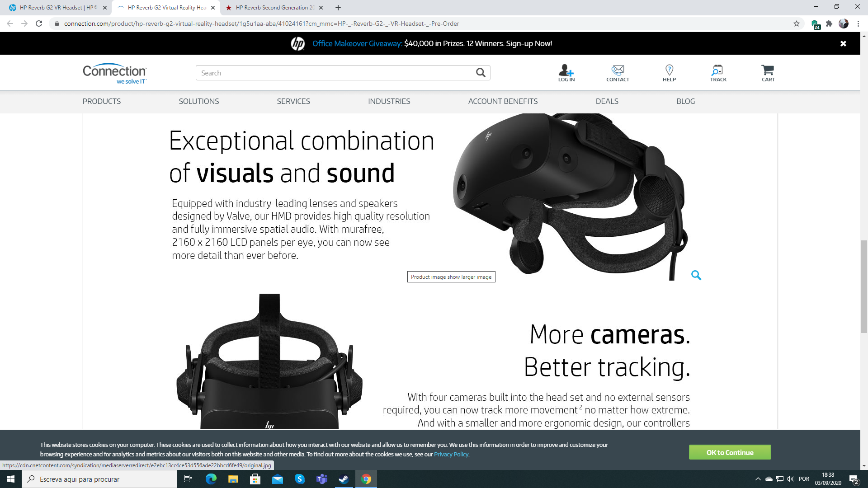
Task: Reload the page
Action: [39, 23]
